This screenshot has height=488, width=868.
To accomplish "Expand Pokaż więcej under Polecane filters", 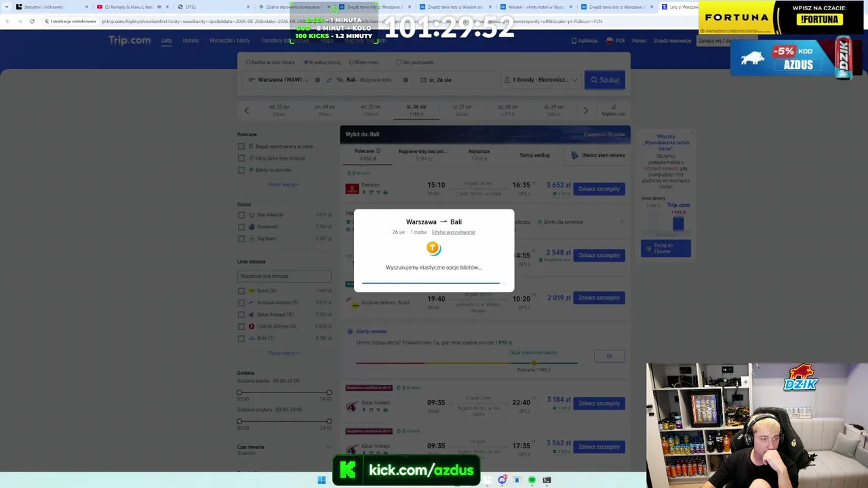I will click(283, 184).
